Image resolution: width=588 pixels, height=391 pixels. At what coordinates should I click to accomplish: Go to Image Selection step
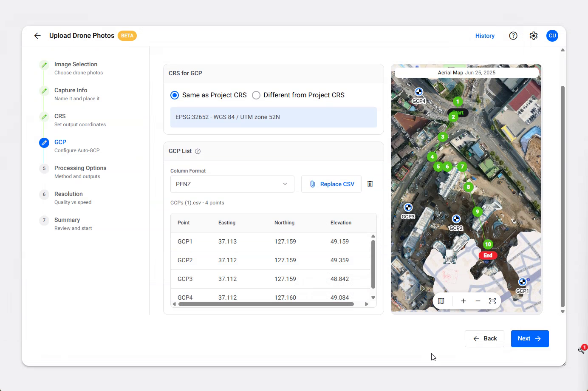point(76,64)
